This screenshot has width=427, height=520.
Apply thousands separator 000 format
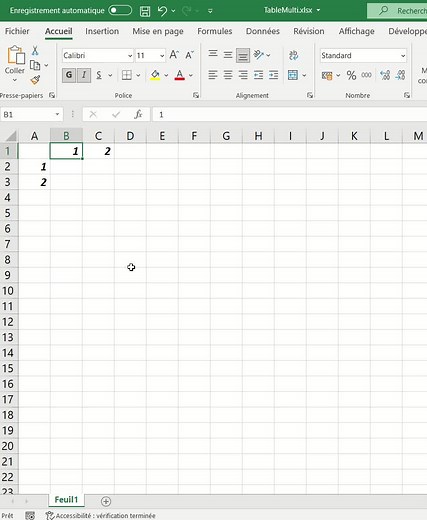(366, 75)
